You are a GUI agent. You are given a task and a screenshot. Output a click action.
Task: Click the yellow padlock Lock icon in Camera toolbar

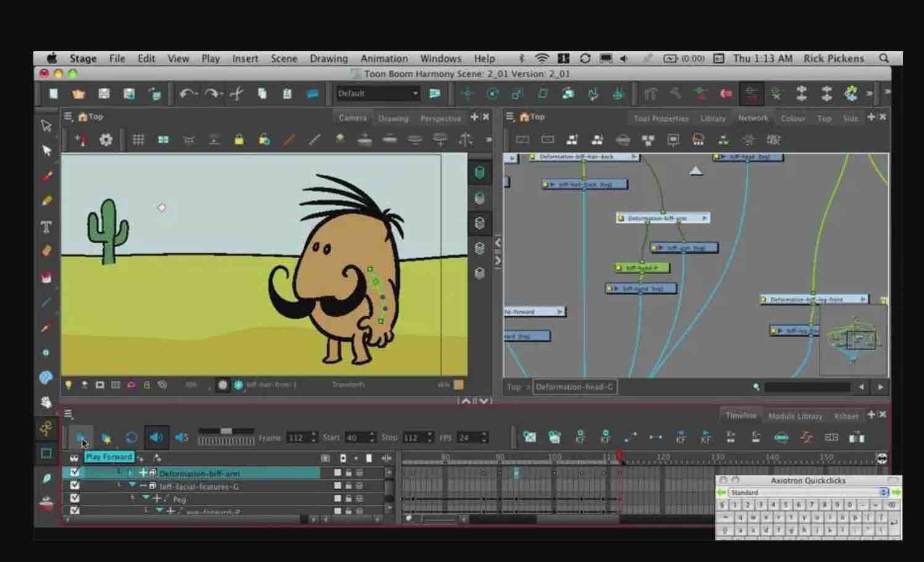coord(239,140)
